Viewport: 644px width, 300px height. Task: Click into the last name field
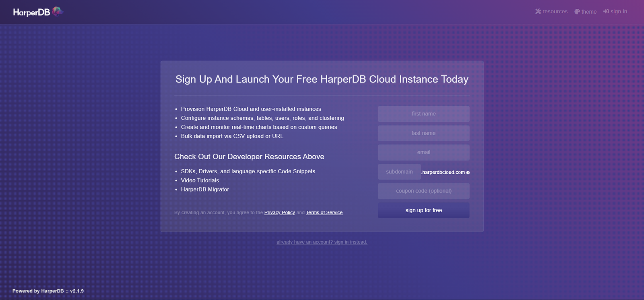(423, 133)
